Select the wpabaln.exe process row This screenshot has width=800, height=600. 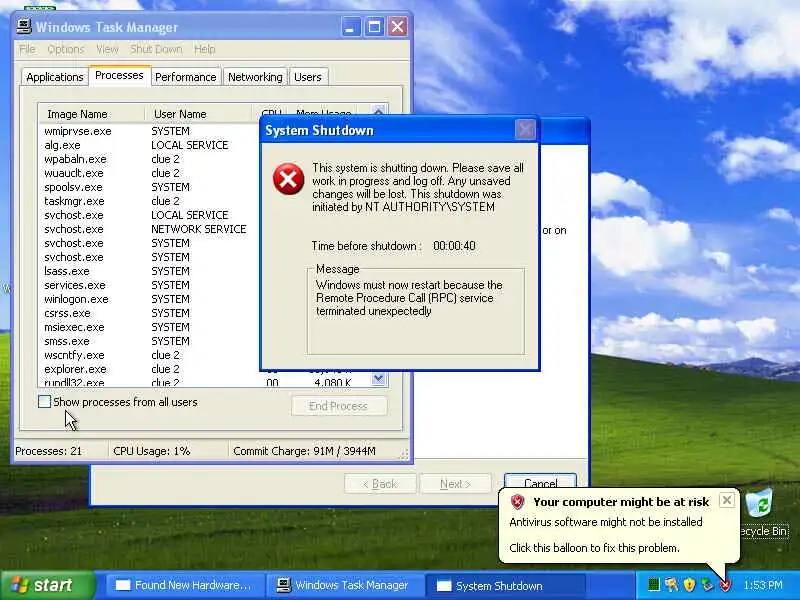coord(148,159)
